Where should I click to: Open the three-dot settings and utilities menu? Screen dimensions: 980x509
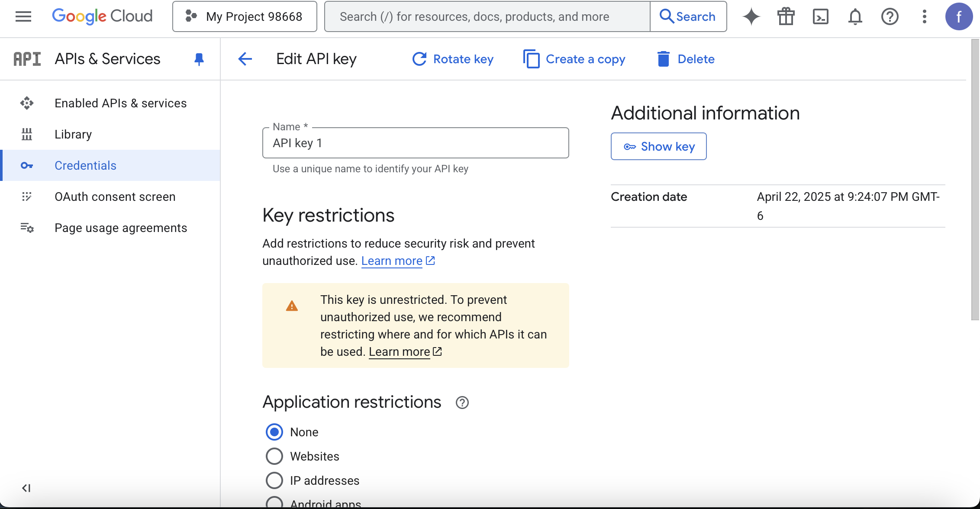pos(924,16)
